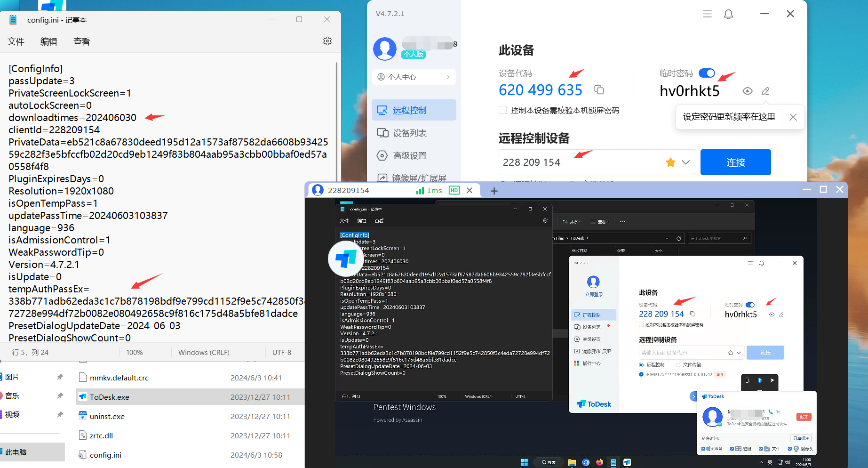This screenshot has width=868, height=468.
Task: Click the small 断开 beside the session timer
Action: pos(720,374)
